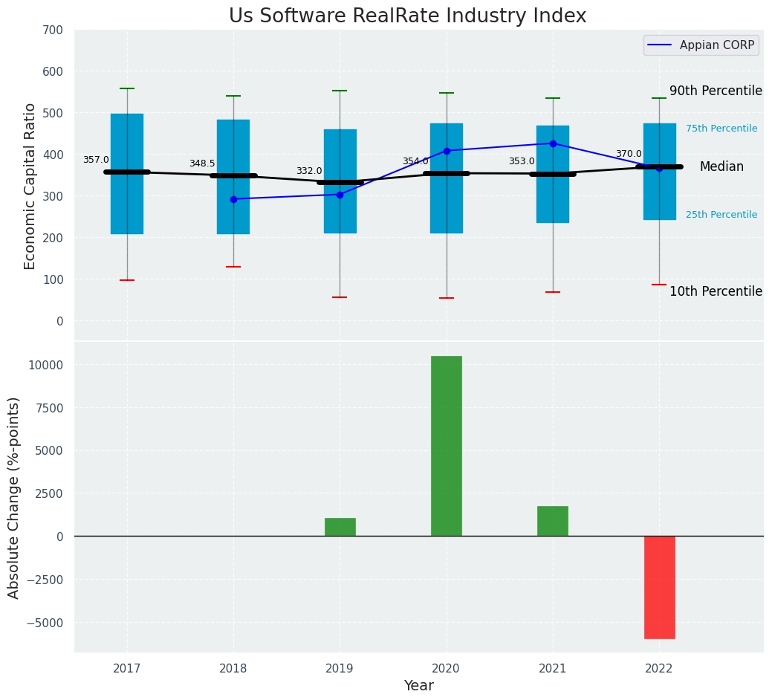The height and width of the screenshot is (700, 772).
Task: Click the 357.0 median value label
Action: [96, 160]
